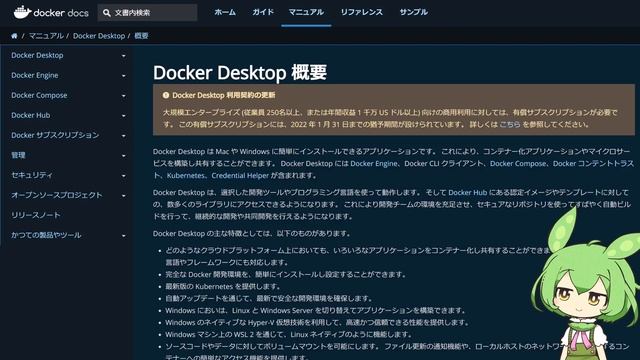Viewport: 640px width, 360px height.
Task: Open the ガイド tab
Action: point(263,12)
